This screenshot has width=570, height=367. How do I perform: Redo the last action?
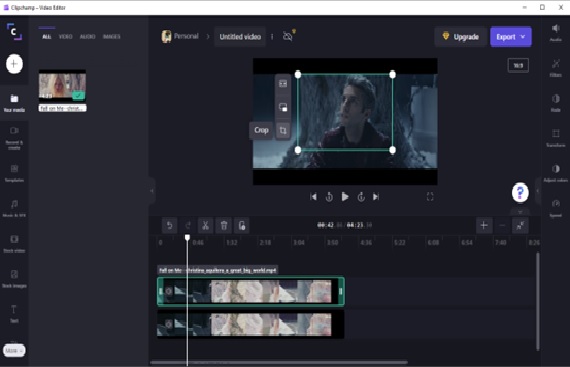click(188, 226)
